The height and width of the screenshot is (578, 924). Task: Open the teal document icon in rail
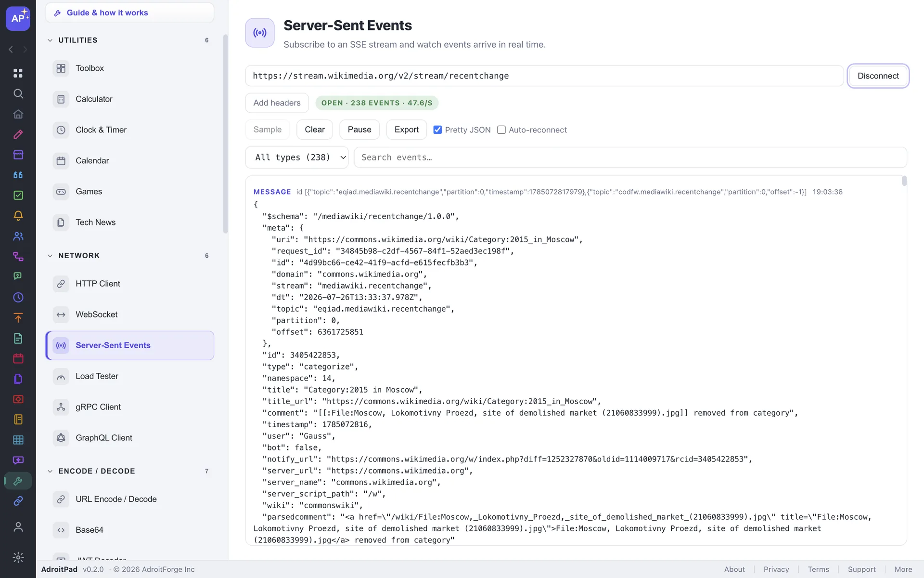[x=18, y=338]
